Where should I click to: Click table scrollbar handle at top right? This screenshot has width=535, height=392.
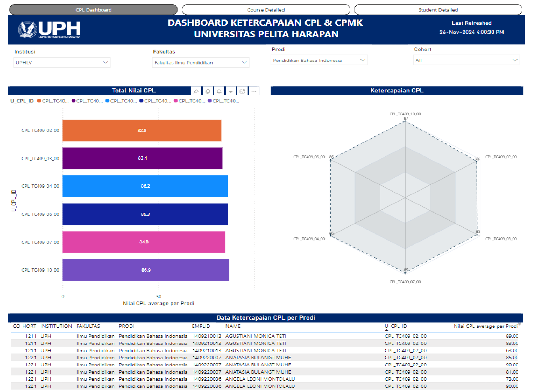click(x=520, y=324)
